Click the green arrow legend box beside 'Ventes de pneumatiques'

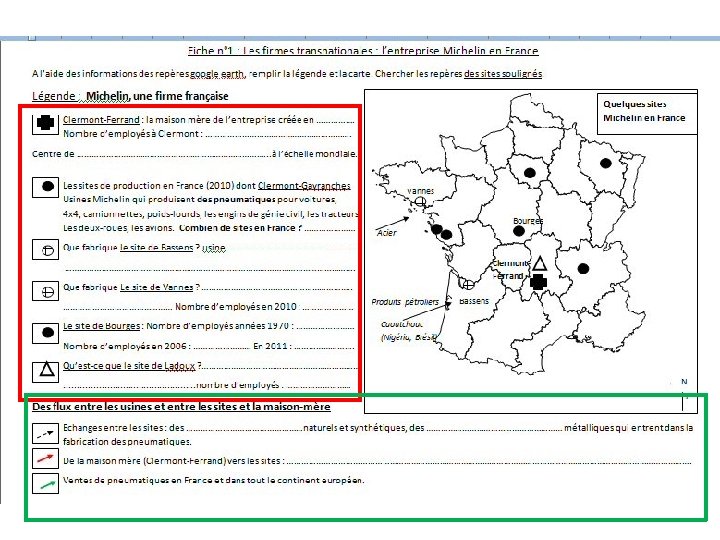(45, 484)
